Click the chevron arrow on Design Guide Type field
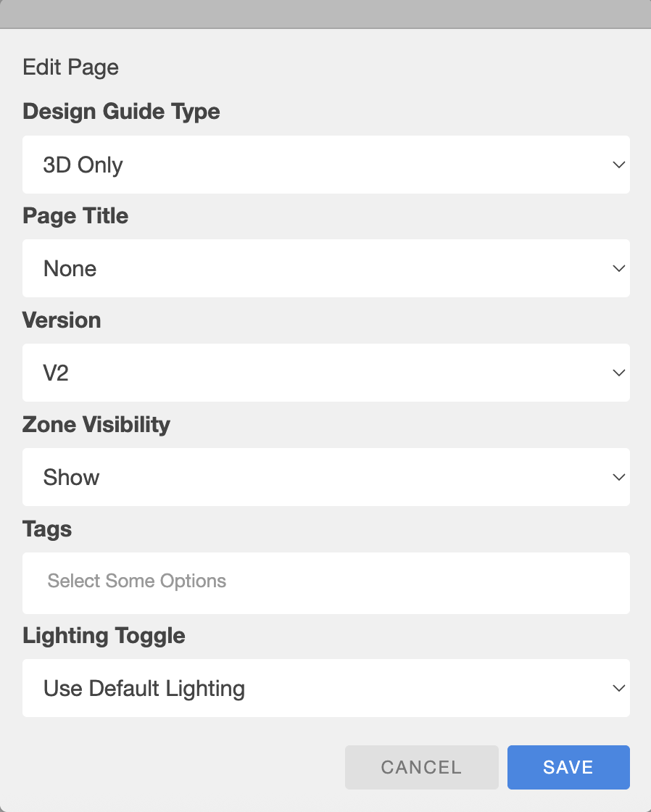Viewport: 651px width, 812px height. point(618,165)
